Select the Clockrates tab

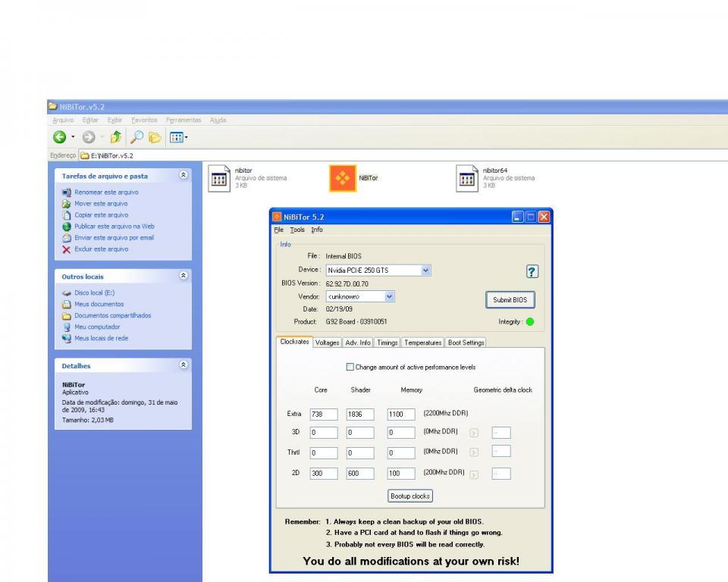[294, 342]
